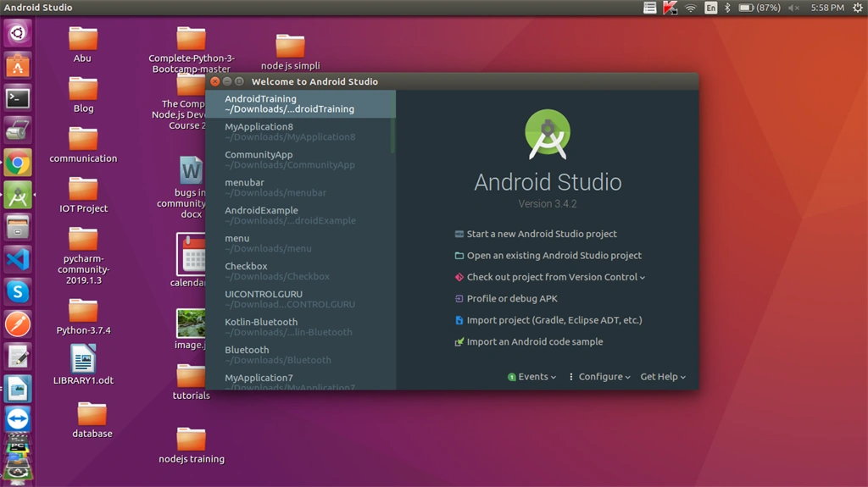Screen dimensions: 868x487
Task: Open recent project AndroidExample
Action: 300,215
